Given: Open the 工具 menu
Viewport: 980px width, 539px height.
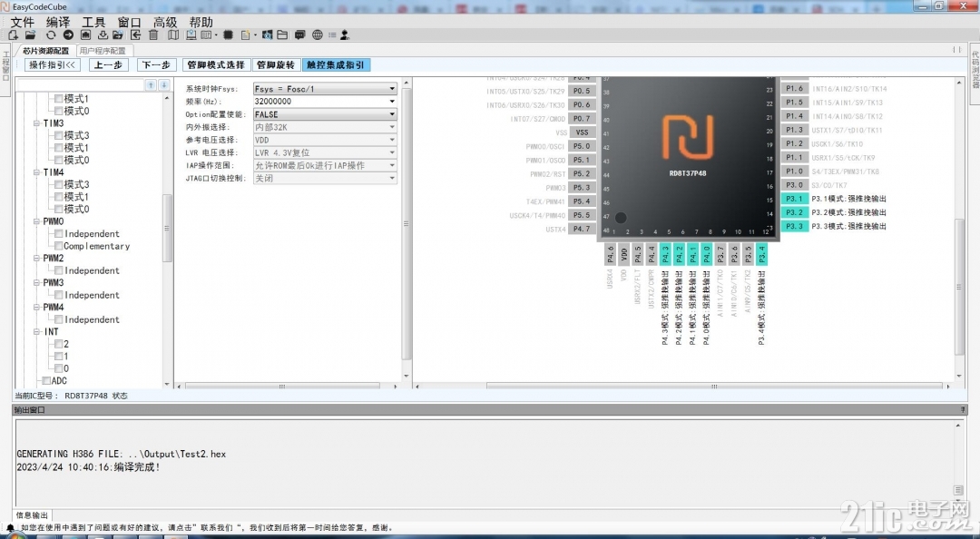Looking at the screenshot, I should [93, 22].
